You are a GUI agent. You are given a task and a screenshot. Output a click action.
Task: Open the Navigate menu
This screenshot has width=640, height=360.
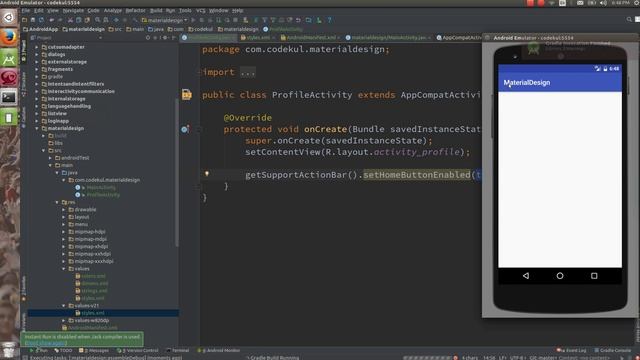pos(73,11)
